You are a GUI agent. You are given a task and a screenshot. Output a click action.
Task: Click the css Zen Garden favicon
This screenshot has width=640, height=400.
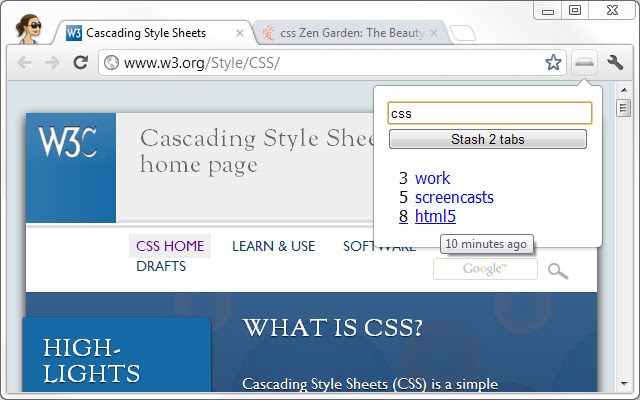(268, 33)
